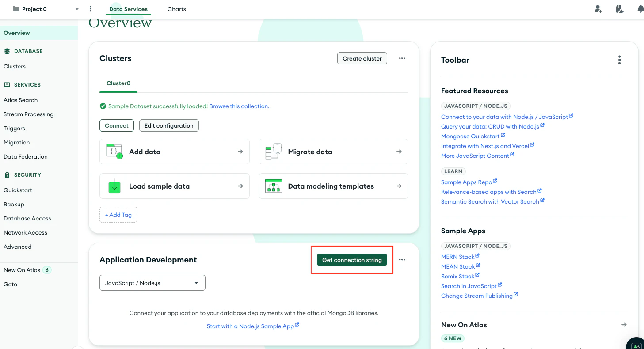644x349 pixels.
Task: Open Stream Processing in the sidebar
Action: (29, 114)
